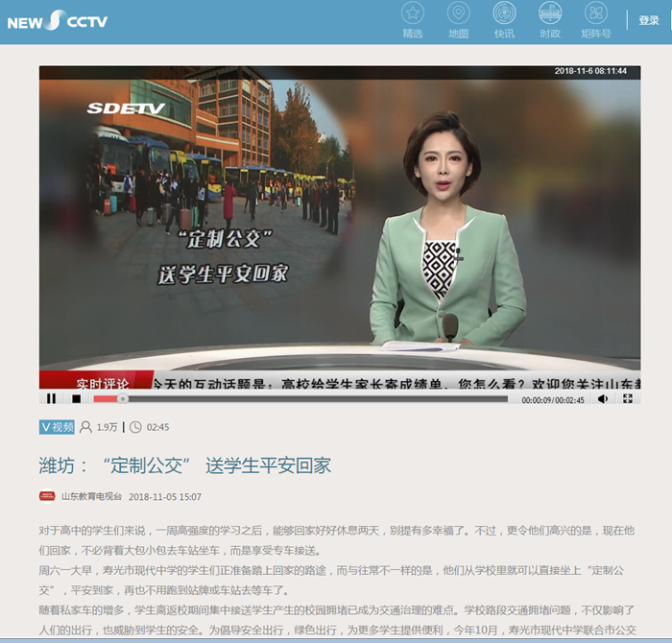Click the 山东教育电视台 red logo icon

click(47, 496)
